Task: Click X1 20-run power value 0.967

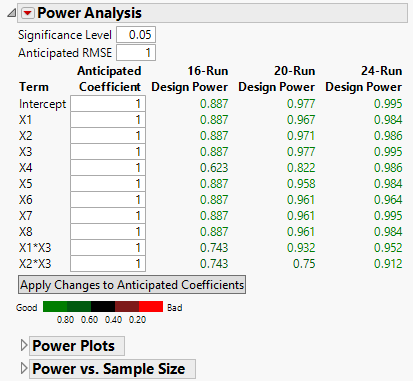Action: pos(301,120)
